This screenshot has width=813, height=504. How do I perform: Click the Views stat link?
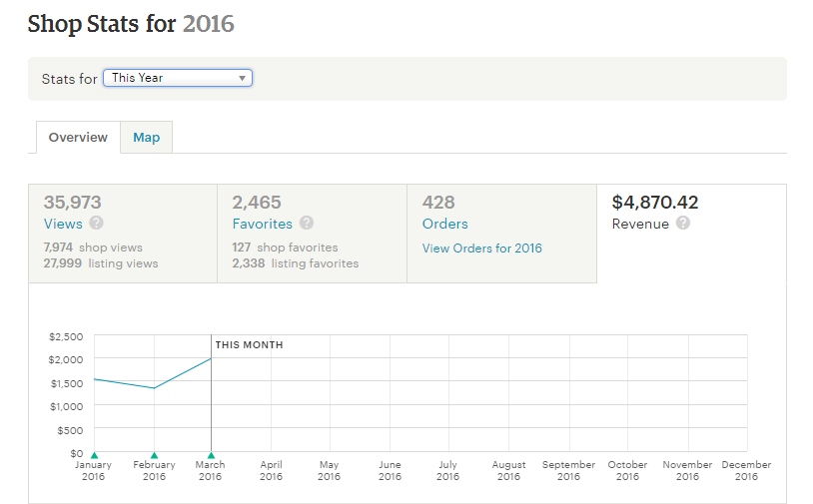click(63, 224)
